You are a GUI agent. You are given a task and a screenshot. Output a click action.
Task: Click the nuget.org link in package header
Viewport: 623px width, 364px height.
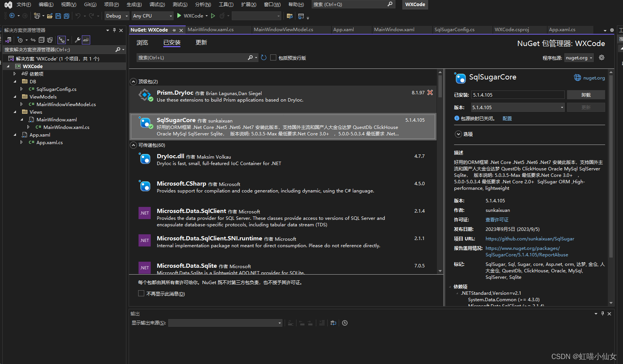point(594,78)
